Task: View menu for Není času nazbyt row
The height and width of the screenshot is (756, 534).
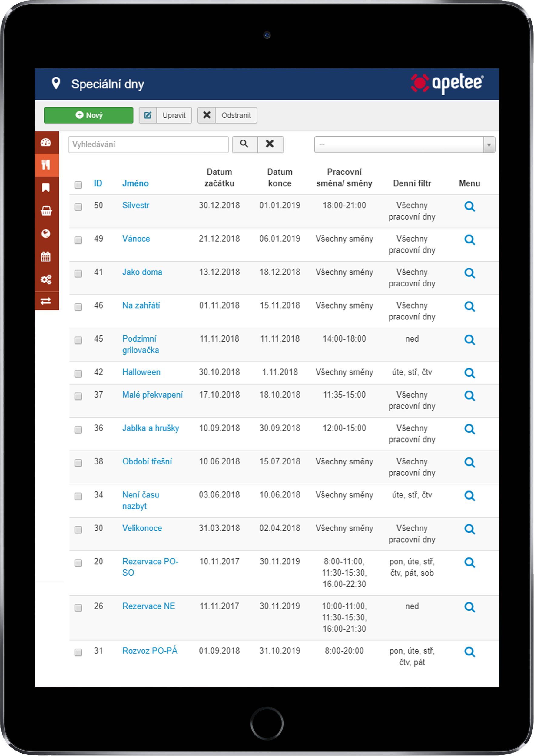Action: (x=469, y=496)
